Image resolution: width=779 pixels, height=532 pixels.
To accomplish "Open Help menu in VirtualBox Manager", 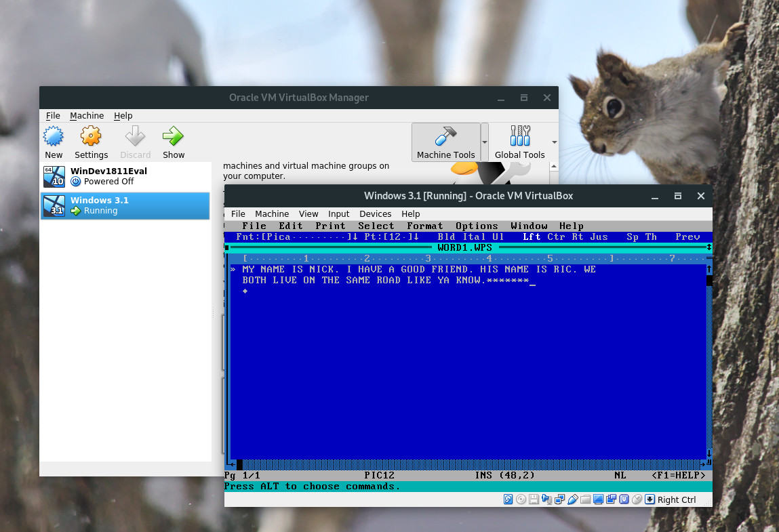I will [123, 116].
